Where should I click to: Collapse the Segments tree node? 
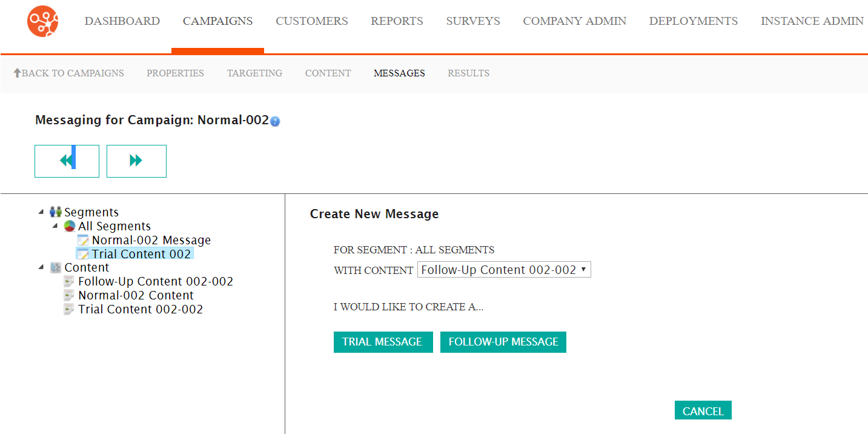[41, 212]
